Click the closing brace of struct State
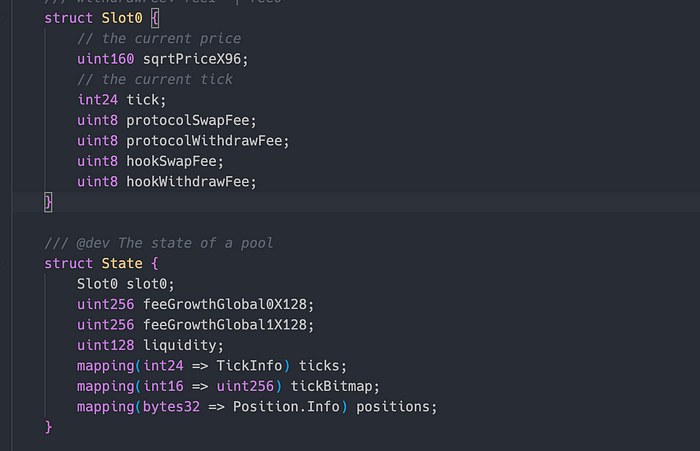 48,427
